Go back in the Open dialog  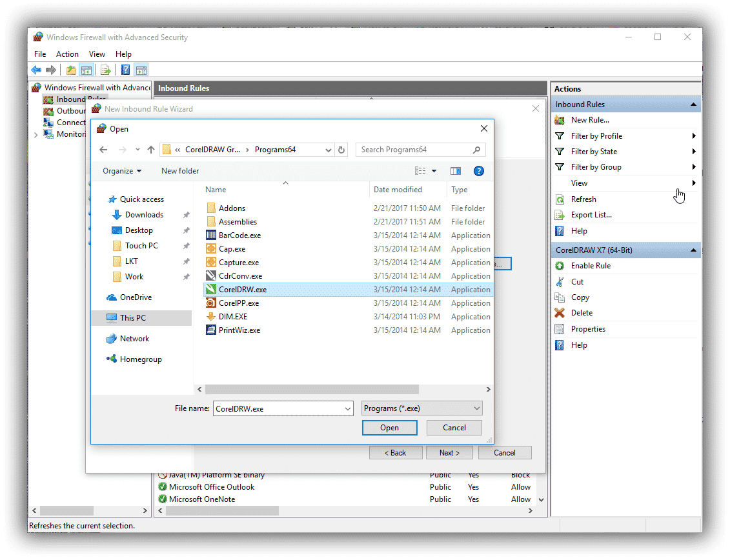click(103, 150)
